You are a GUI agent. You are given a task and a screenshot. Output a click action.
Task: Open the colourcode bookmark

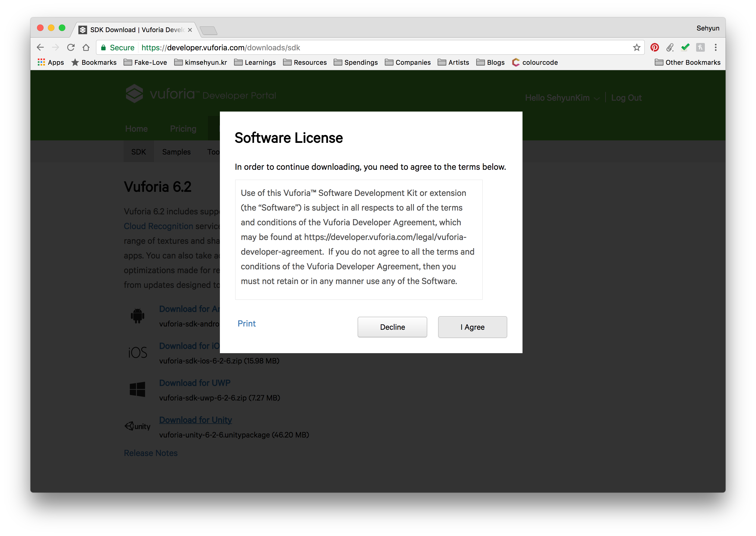pos(535,62)
